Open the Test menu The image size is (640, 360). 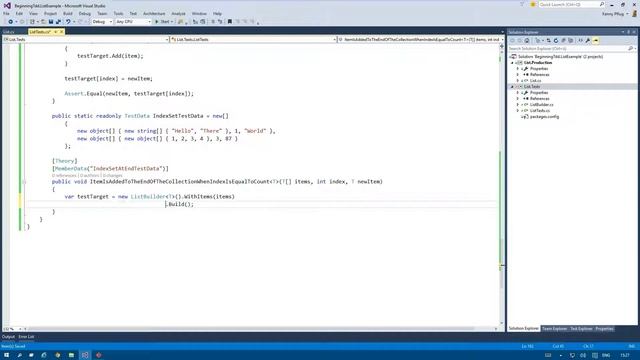click(133, 13)
